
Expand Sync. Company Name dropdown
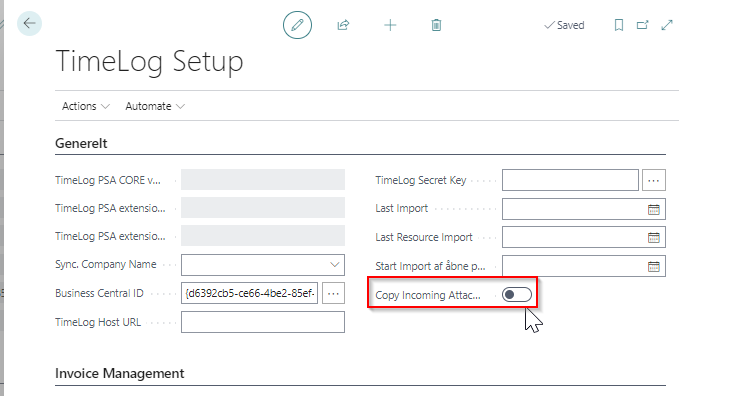coord(334,265)
